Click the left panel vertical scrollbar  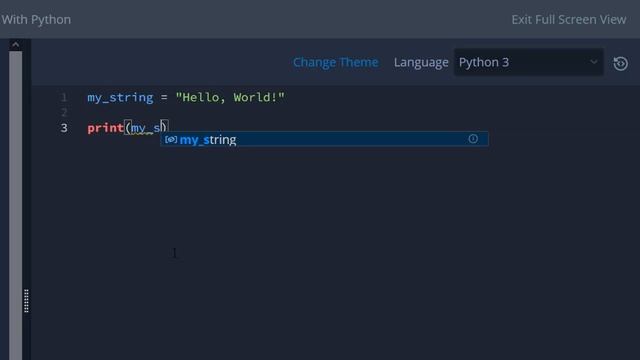(x=16, y=205)
